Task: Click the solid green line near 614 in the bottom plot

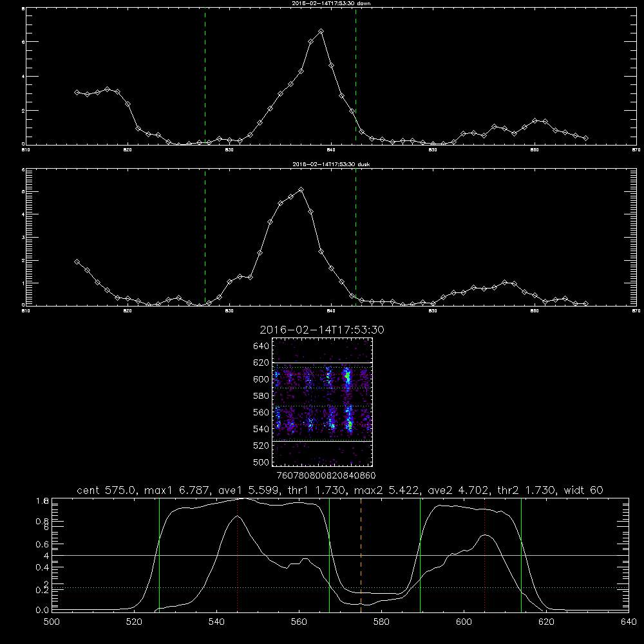Action: [521, 555]
